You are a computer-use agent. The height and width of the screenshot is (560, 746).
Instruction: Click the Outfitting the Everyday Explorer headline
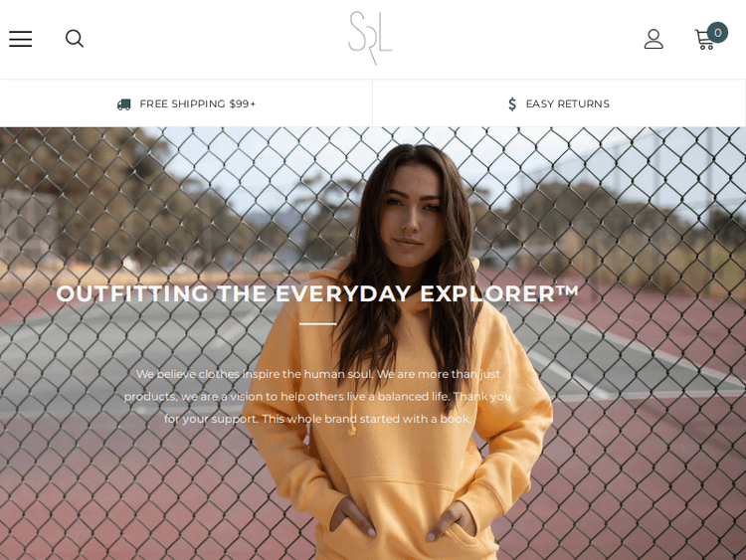pos(317,293)
